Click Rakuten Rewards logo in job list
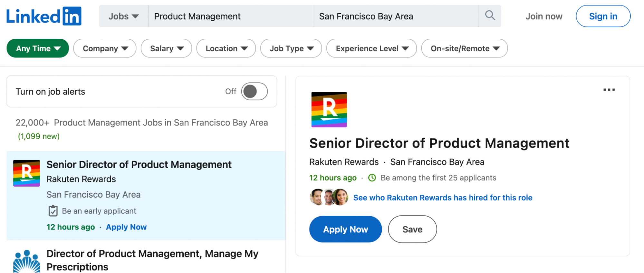This screenshot has width=644, height=273. tap(26, 173)
